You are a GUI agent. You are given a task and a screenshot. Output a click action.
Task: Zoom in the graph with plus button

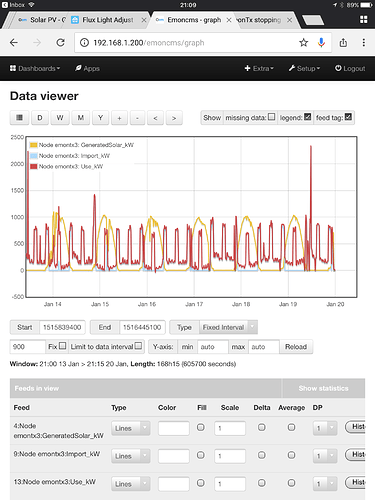click(x=119, y=118)
